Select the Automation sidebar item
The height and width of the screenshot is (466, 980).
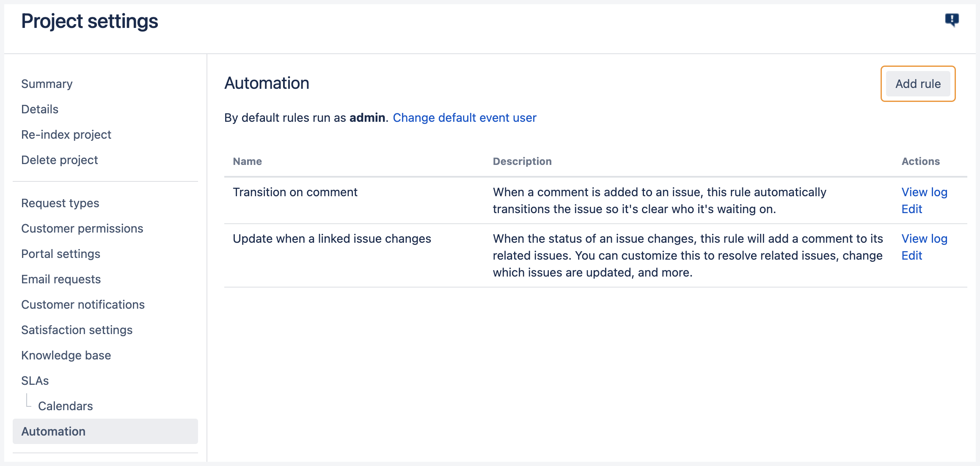53,431
